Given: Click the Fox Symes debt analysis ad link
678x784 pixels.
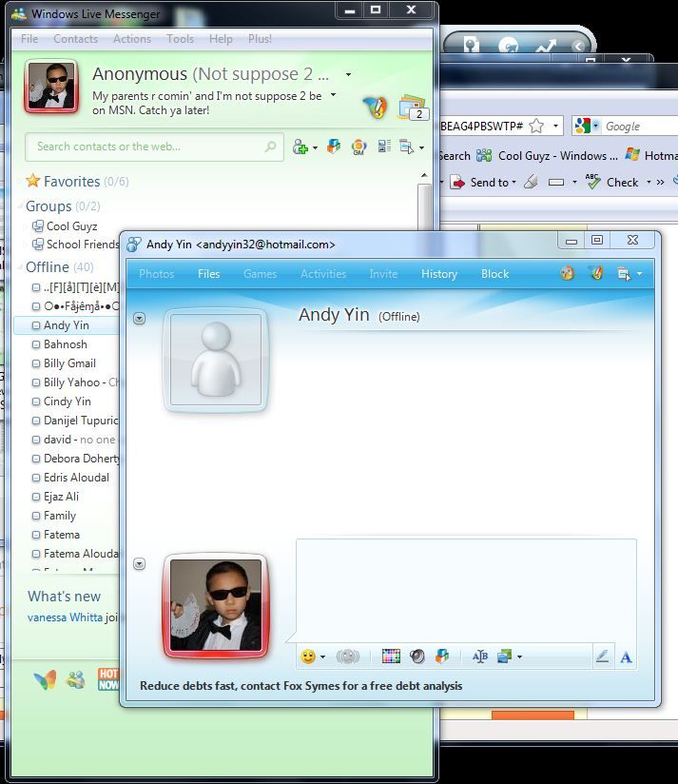Looking at the screenshot, I should tap(300, 685).
